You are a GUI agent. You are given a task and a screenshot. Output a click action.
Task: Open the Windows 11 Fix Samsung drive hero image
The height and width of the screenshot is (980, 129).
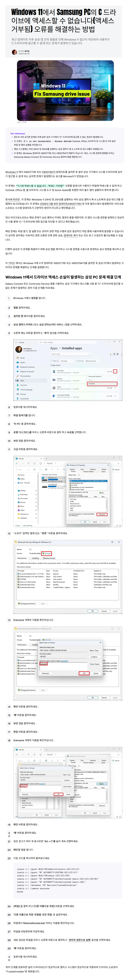[x=65, y=91]
